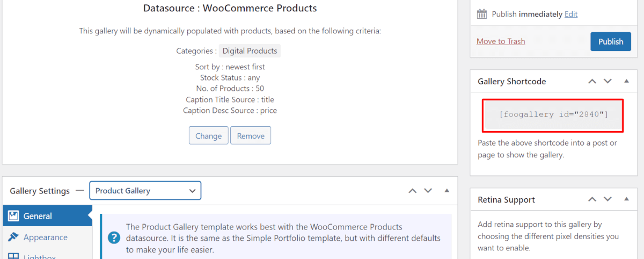The height and width of the screenshot is (259, 644).
Task: Click the Stock Status : any text
Action: [x=230, y=78]
